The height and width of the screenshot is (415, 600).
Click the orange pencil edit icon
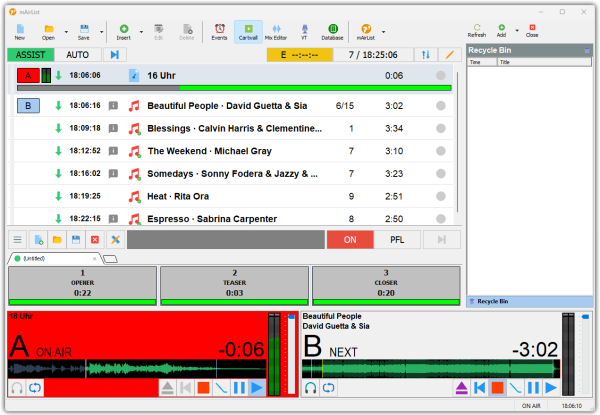click(x=450, y=55)
